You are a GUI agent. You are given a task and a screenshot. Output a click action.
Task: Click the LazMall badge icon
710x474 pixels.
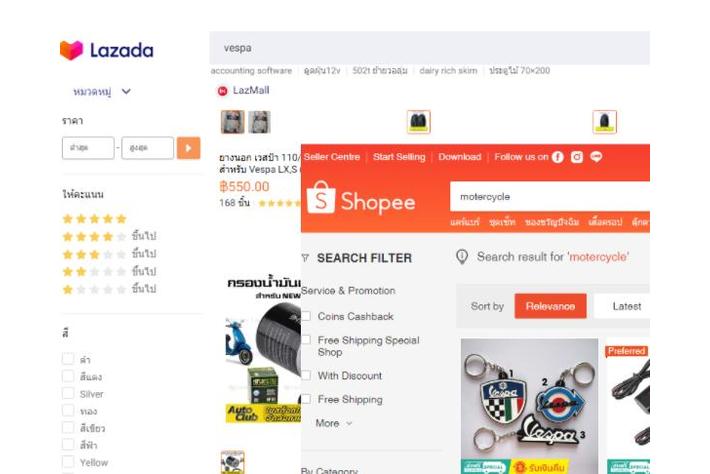tap(222, 91)
